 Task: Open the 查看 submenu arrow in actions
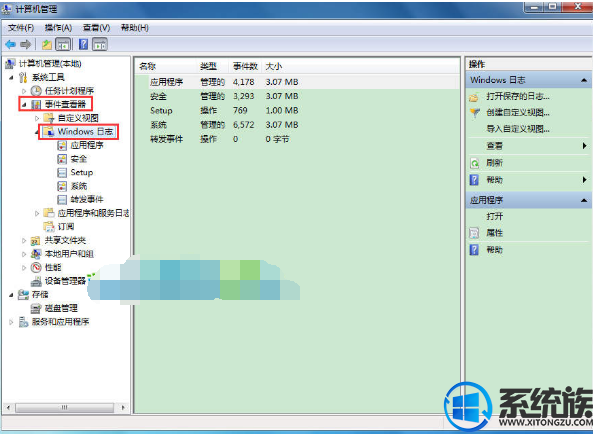584,146
